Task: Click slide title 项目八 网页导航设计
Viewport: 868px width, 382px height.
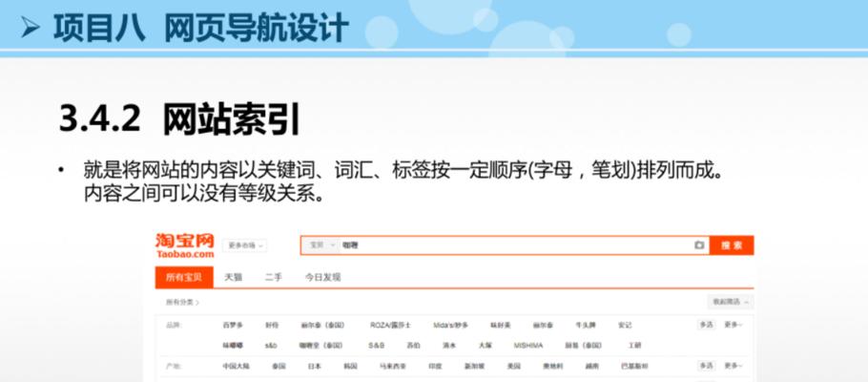Action: coord(201,27)
